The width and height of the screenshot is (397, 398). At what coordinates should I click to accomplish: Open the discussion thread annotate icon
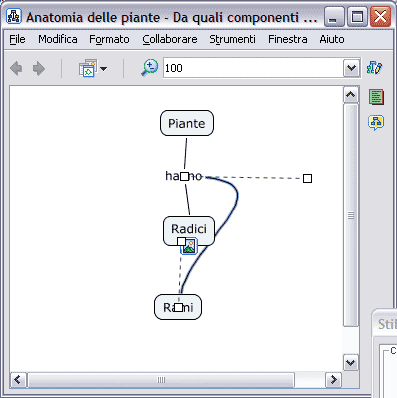(376, 123)
